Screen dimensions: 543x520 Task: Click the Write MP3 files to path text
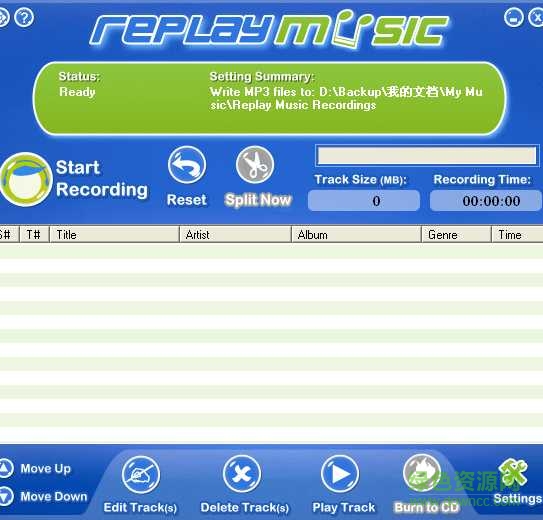[x=346, y=98]
